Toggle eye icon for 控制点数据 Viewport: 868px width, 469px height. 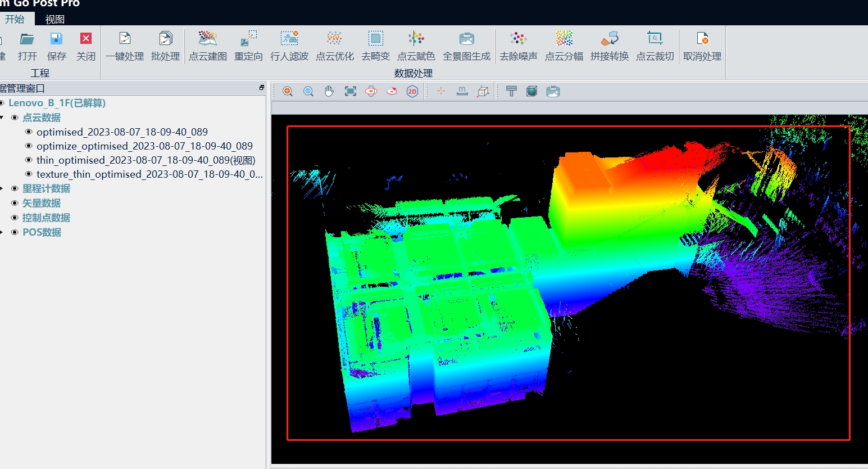pyautogui.click(x=15, y=218)
